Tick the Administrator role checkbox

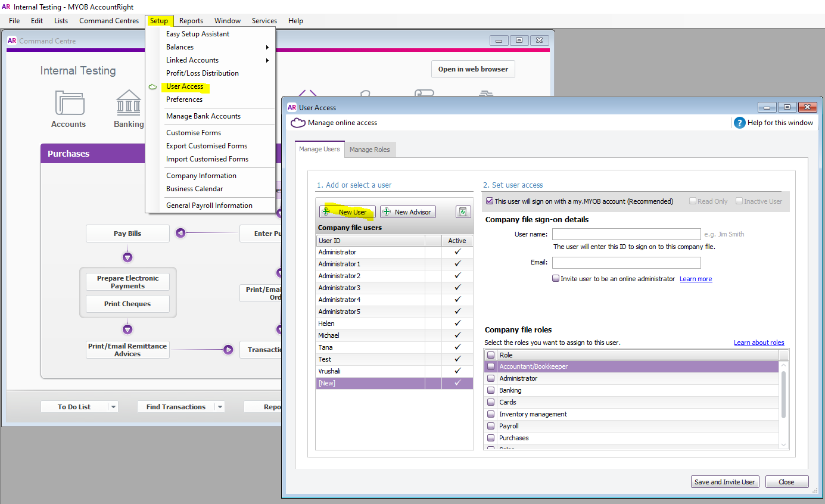(x=491, y=379)
